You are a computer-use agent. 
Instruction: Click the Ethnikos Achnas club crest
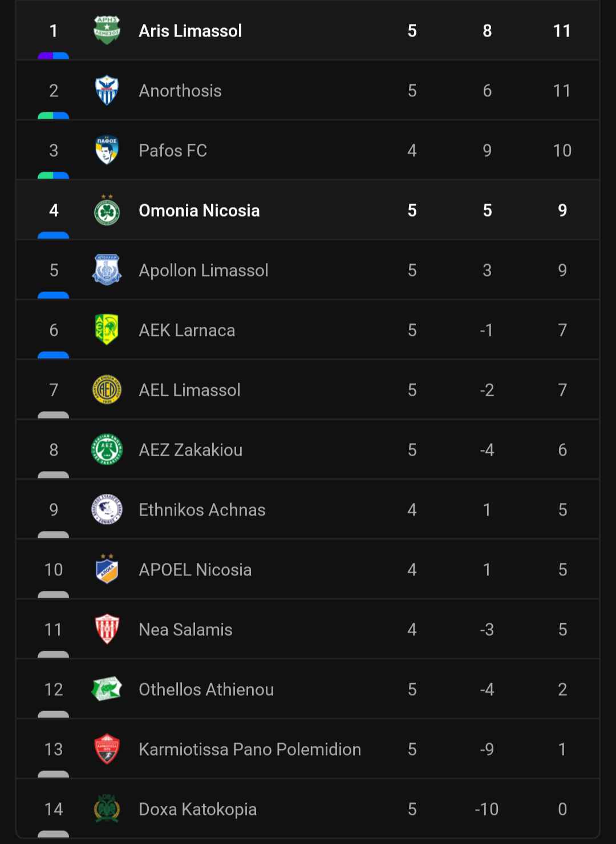pyautogui.click(x=107, y=509)
